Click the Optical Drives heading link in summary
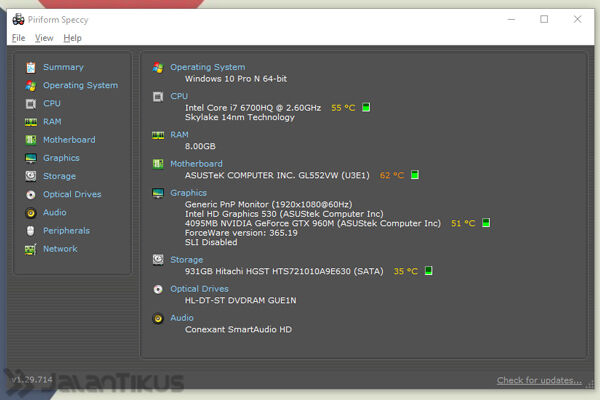The width and height of the screenshot is (600, 400). point(199,289)
